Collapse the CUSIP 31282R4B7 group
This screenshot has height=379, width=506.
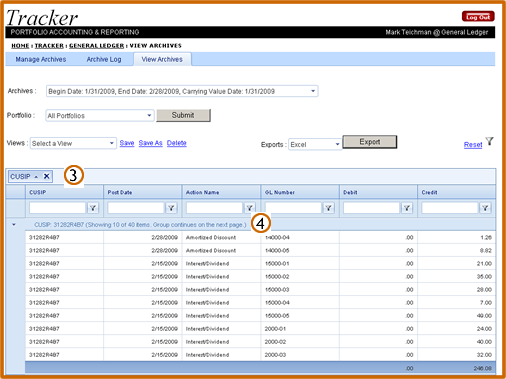14,225
